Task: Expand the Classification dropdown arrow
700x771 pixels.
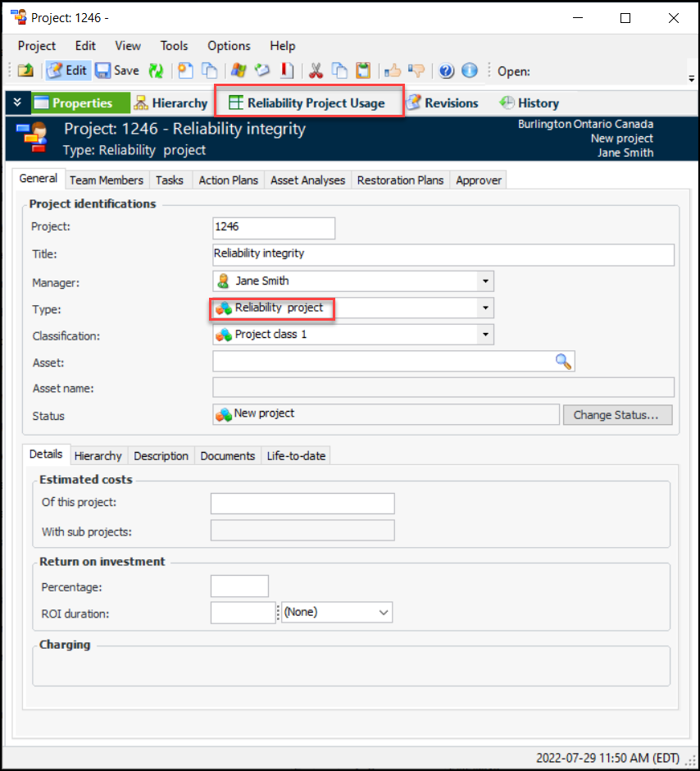Action: pyautogui.click(x=485, y=335)
